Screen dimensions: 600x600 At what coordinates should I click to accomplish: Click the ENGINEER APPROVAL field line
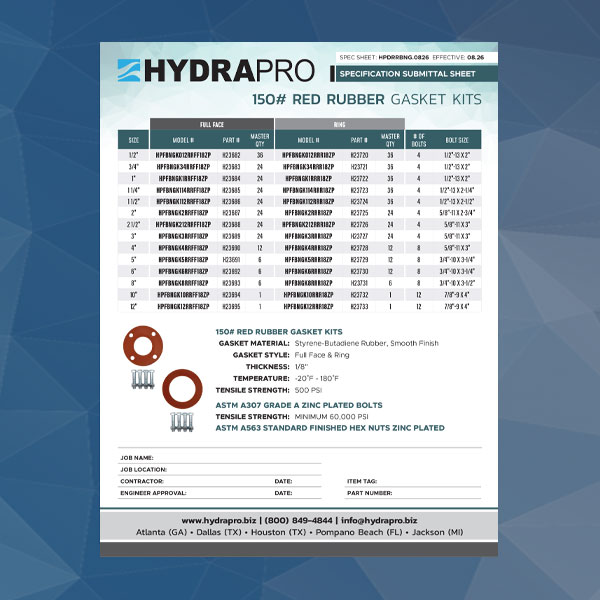(195, 493)
